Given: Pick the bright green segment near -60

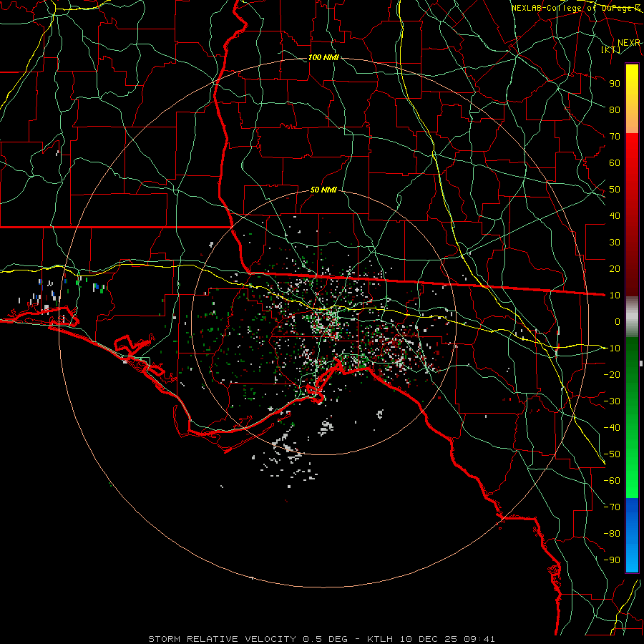Looking at the screenshot, I should (632, 481).
